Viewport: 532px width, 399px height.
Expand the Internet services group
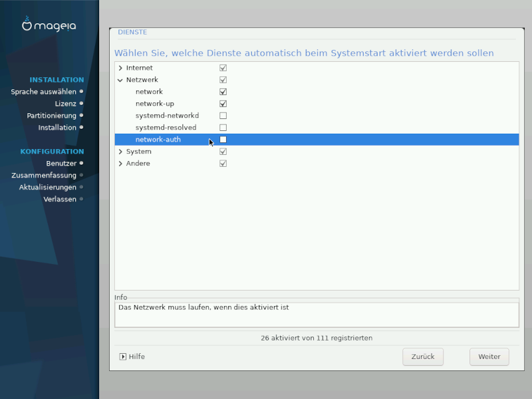(x=120, y=68)
